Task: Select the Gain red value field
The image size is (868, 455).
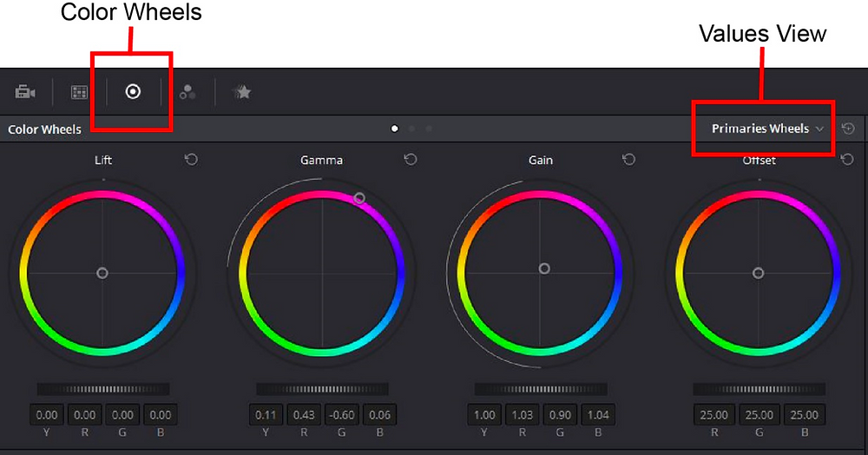Action: [x=522, y=414]
